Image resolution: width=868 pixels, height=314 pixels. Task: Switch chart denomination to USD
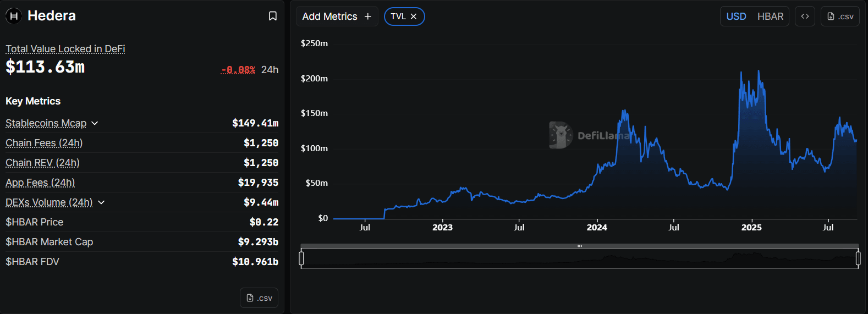(x=736, y=16)
